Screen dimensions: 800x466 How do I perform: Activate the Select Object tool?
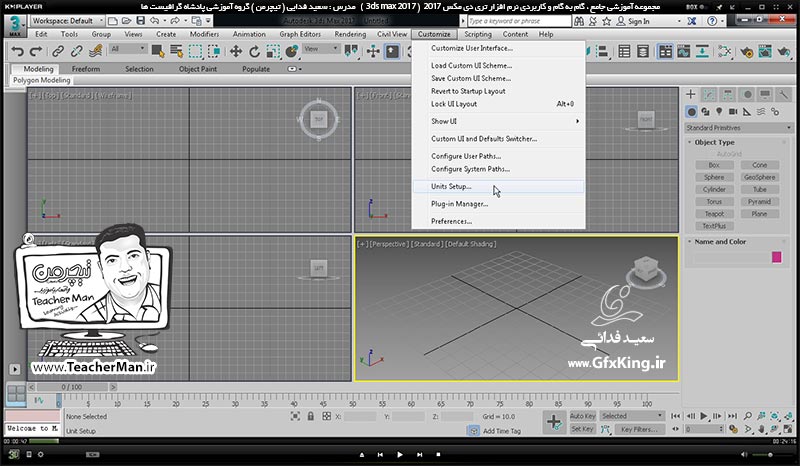point(158,52)
